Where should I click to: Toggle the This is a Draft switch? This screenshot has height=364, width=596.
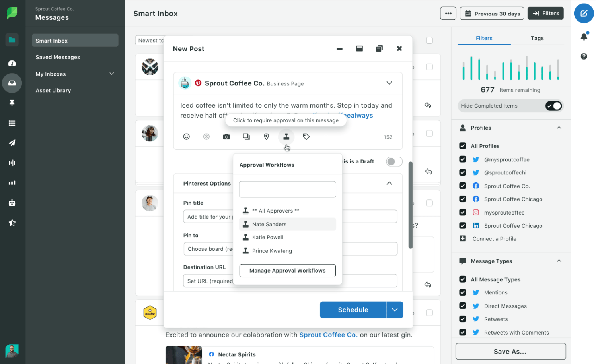tap(394, 161)
